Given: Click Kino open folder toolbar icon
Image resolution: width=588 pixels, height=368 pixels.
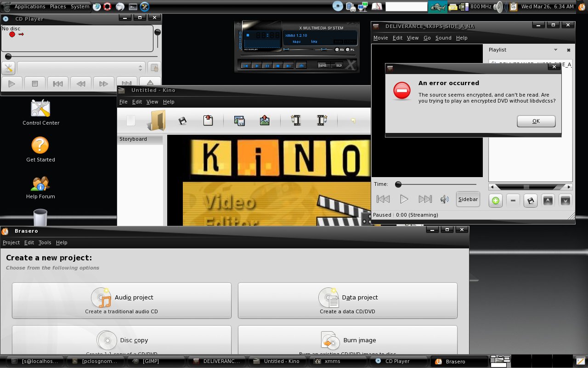Looking at the screenshot, I should point(156,121).
